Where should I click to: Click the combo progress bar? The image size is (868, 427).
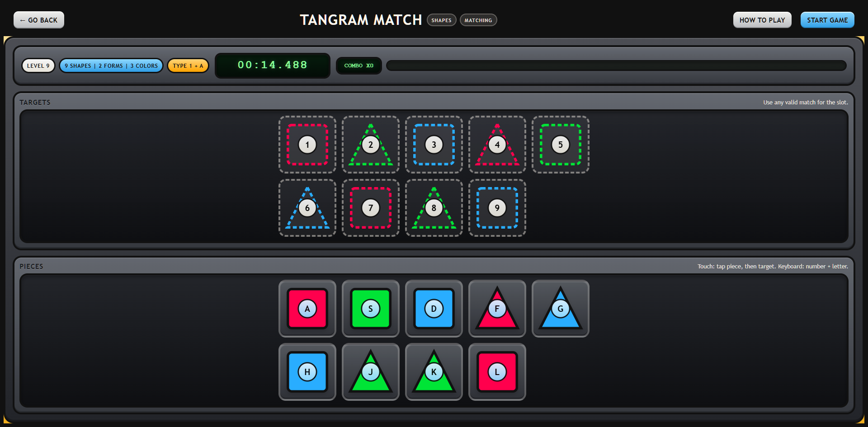(616, 66)
